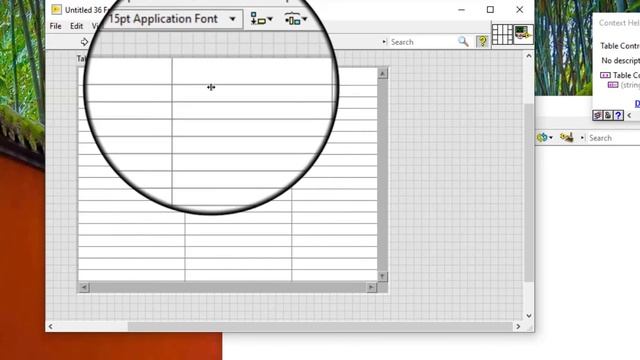Click the VI icon next to the connector pane
Image resolution: width=640 pixels, height=360 pixels.
coord(523,34)
